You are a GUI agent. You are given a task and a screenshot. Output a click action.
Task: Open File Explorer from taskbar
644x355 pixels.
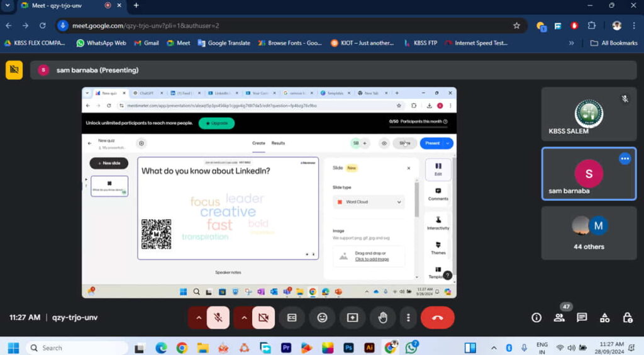click(203, 347)
